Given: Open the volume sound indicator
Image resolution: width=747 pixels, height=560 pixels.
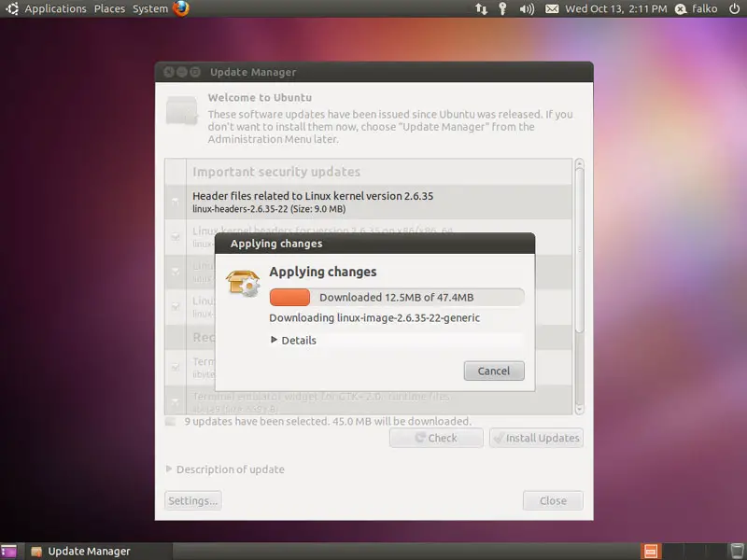Looking at the screenshot, I should click(x=527, y=8).
